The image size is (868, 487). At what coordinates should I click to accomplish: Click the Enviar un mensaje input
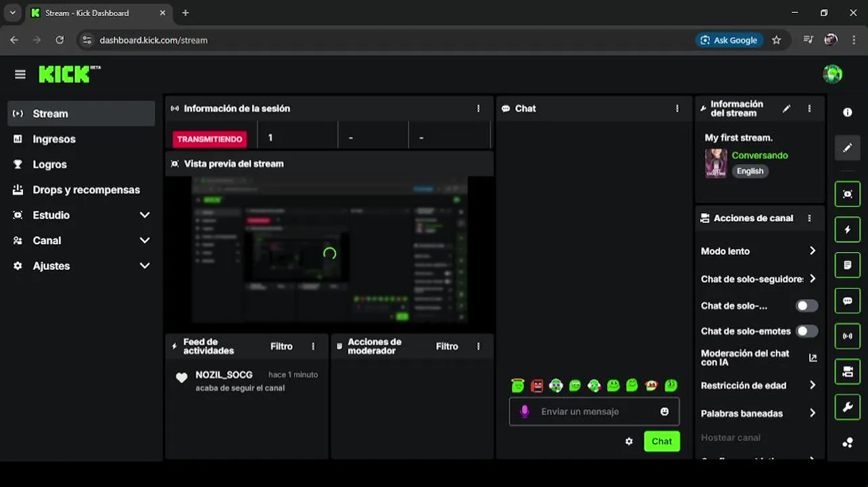594,411
